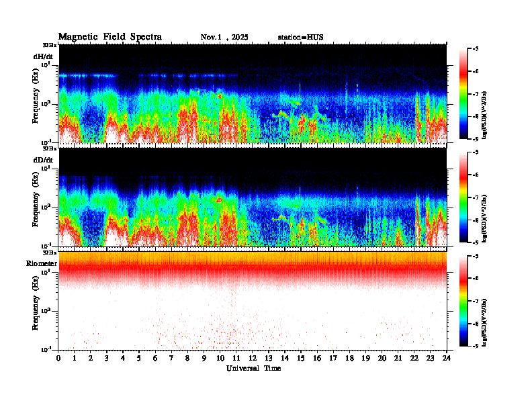The width and height of the screenshot is (532, 411).
Task: Click the hour "2" tick label
Action: pos(91,358)
